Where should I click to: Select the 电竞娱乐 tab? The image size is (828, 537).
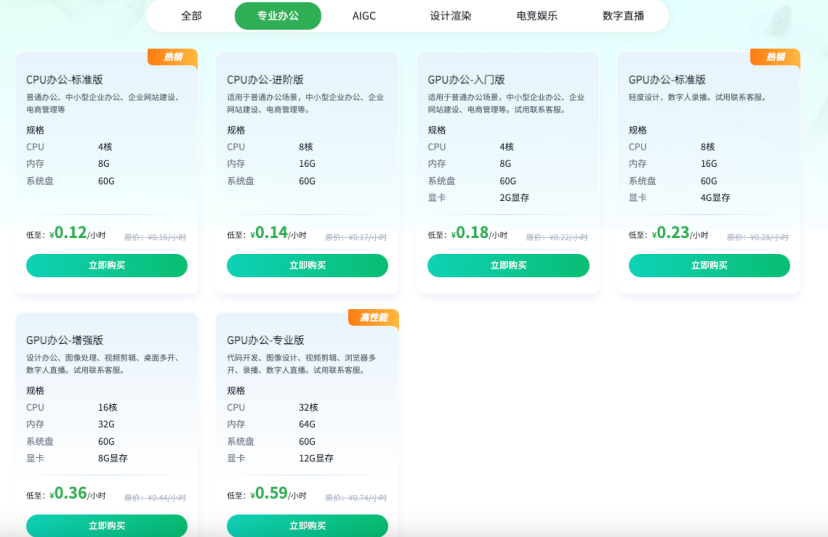coord(537,16)
